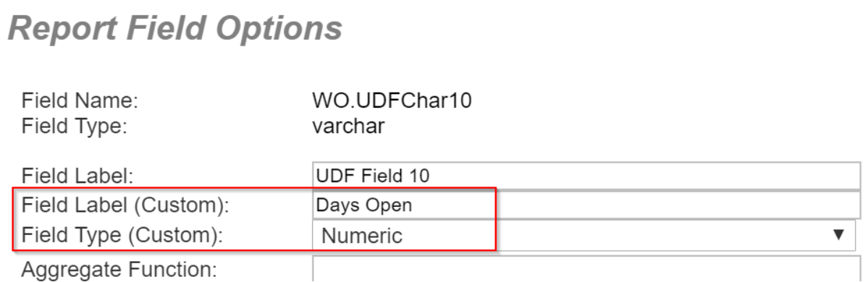This screenshot has width=868, height=282.
Task: Click the varchar field type value
Action: point(348,127)
